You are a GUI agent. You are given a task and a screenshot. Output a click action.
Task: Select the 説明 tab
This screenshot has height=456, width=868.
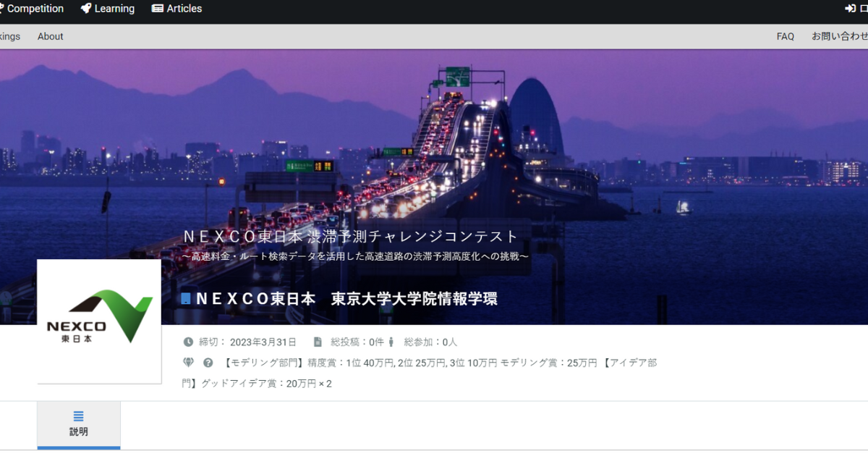point(79,425)
